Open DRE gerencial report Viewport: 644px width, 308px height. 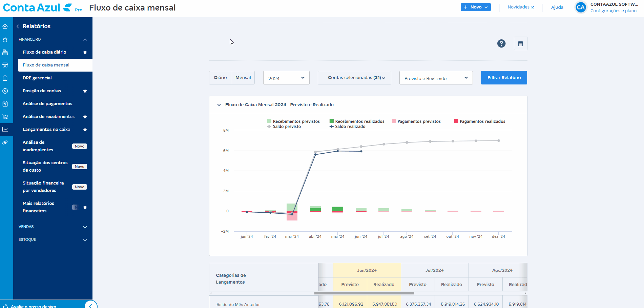37,78
